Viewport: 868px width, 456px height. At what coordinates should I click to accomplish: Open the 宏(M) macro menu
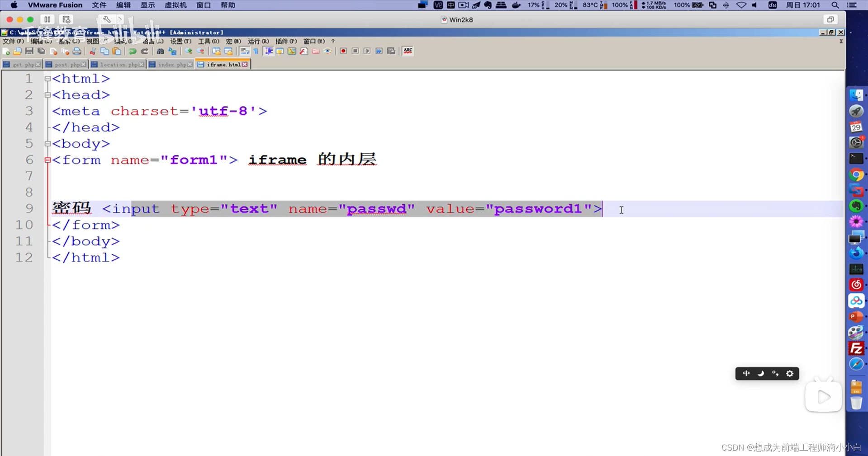[233, 41]
